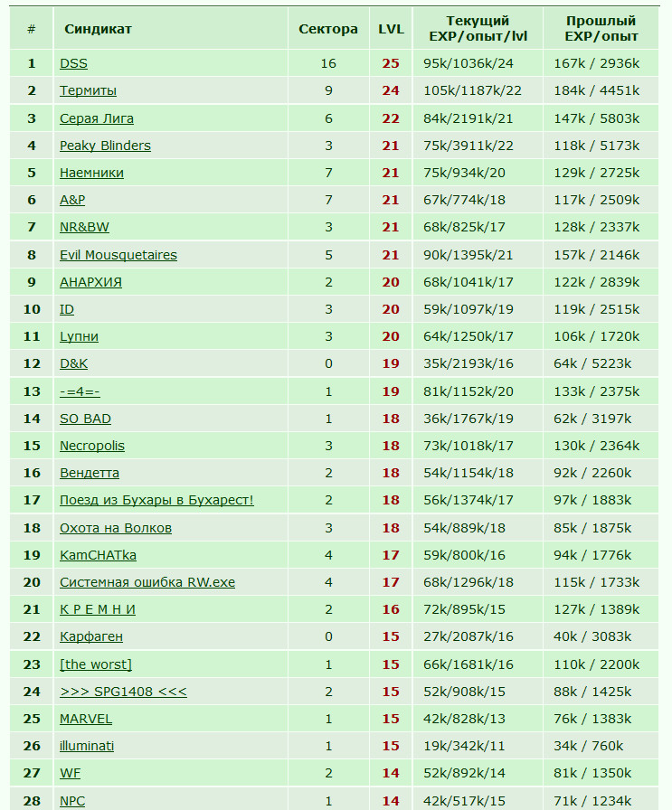672x810 pixels.
Task: Click the Lупни syndicate link
Action: [x=79, y=336]
